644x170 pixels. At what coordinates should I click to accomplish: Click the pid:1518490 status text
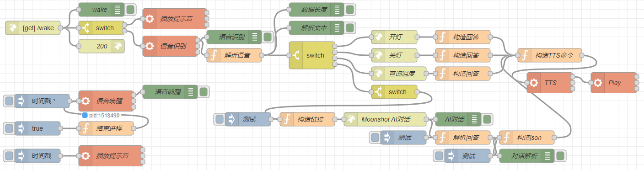click(x=104, y=116)
